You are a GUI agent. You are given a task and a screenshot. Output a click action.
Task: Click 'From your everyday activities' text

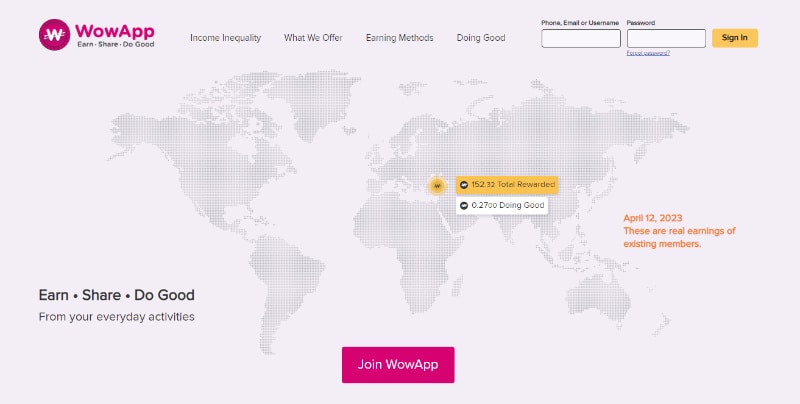(x=117, y=317)
